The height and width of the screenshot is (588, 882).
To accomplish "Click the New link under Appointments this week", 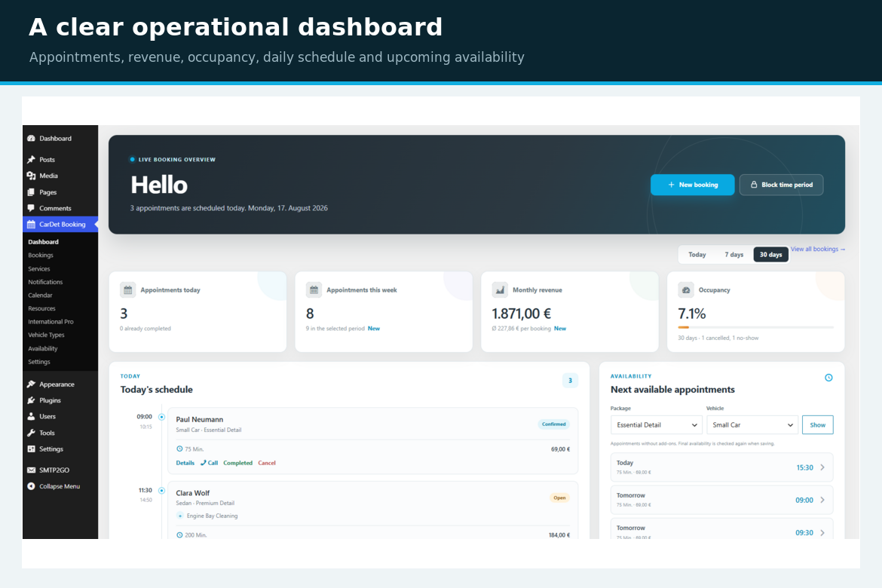I will (373, 329).
